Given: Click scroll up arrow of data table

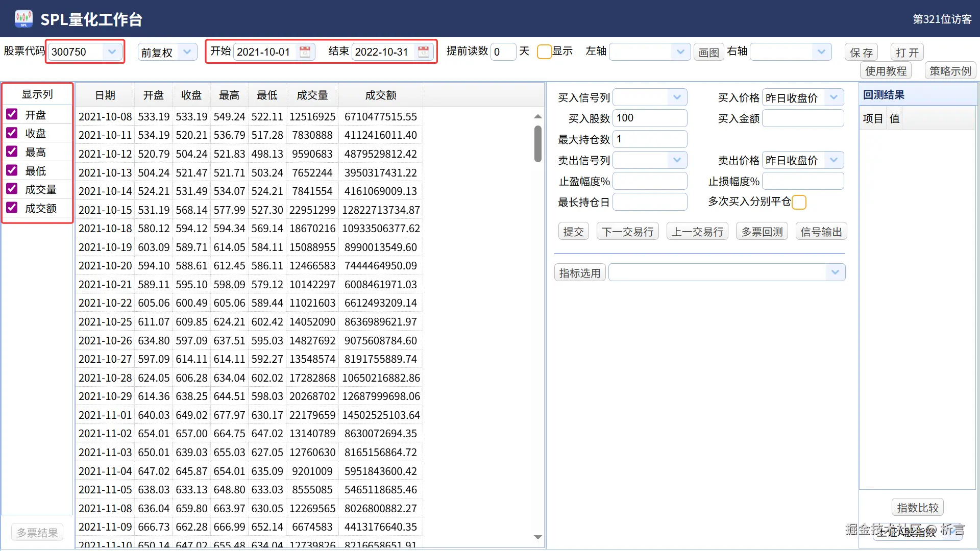Looking at the screenshot, I should (537, 117).
